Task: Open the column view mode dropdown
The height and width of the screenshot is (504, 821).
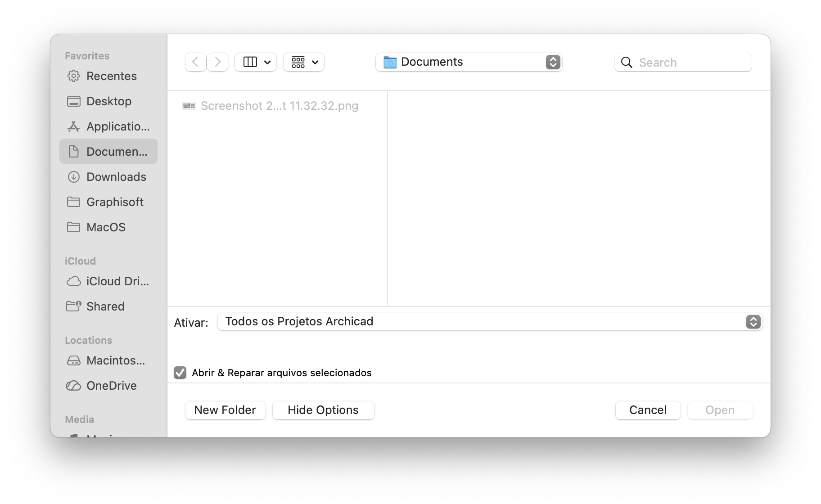Action: pos(256,62)
